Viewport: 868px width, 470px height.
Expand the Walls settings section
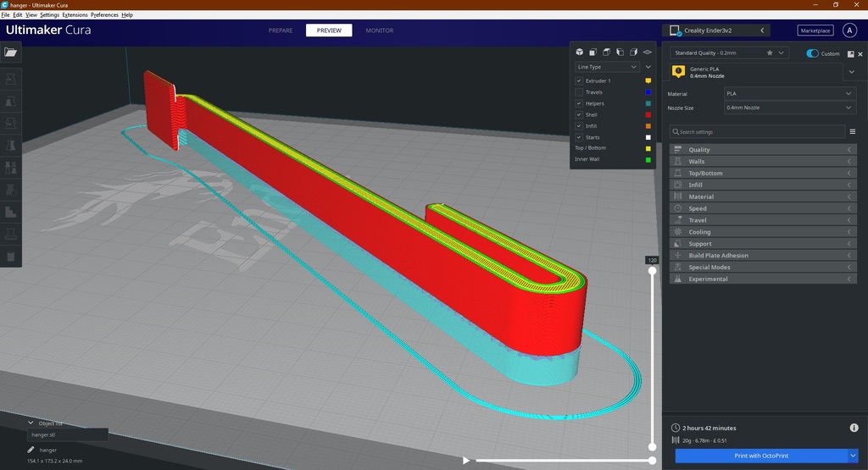click(x=763, y=162)
